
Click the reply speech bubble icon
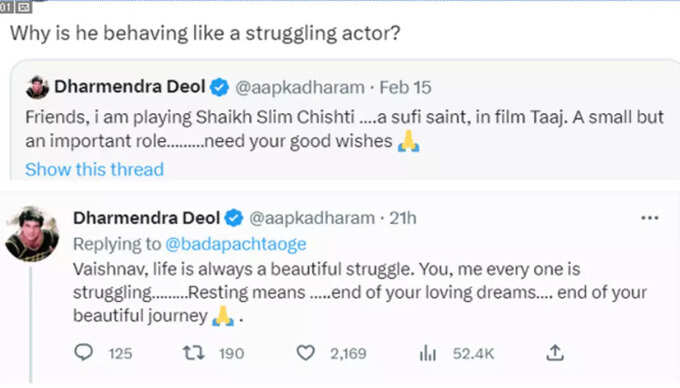[x=83, y=352]
